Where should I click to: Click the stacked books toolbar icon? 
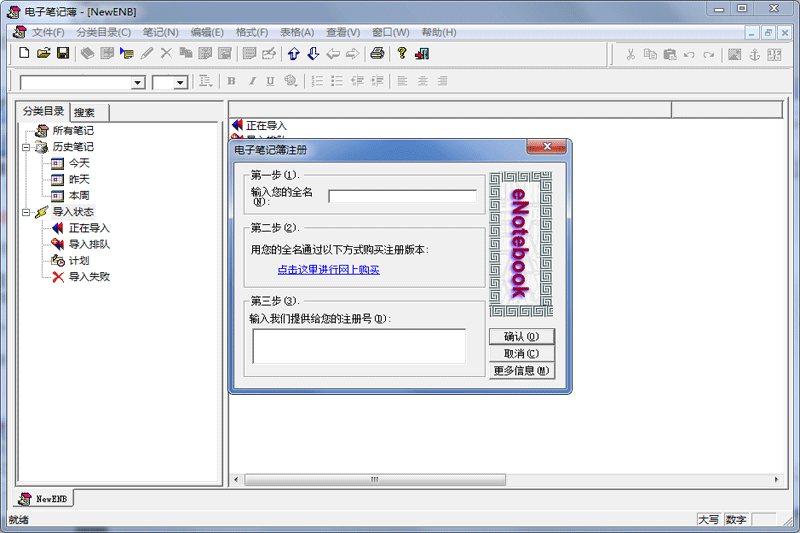(x=88, y=53)
